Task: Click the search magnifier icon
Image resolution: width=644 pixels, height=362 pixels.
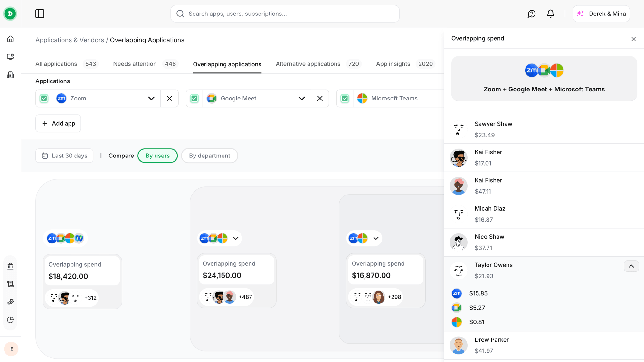Action: pyautogui.click(x=180, y=14)
